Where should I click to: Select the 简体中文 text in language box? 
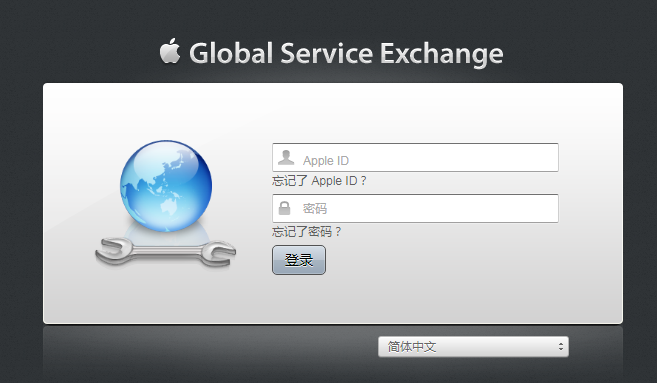click(412, 347)
